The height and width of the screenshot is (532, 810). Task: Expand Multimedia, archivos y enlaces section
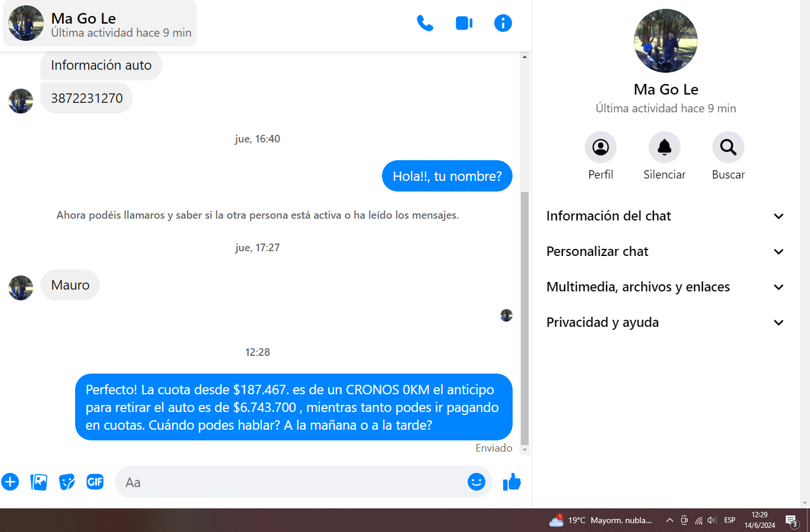pyautogui.click(x=665, y=287)
